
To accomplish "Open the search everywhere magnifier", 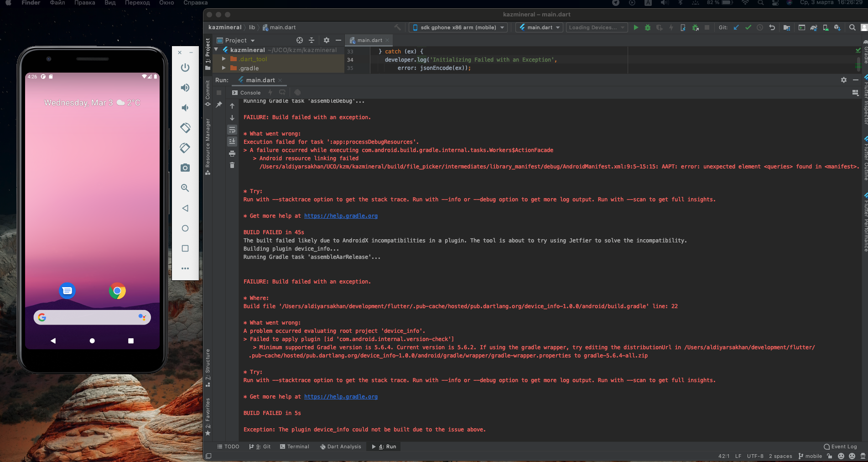I will coord(852,27).
